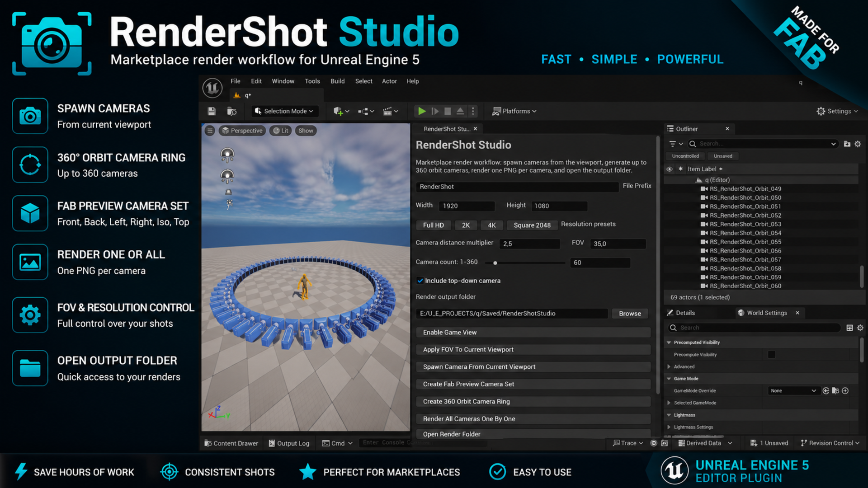Switch to World Settings tab
The image size is (868, 488).
(767, 313)
